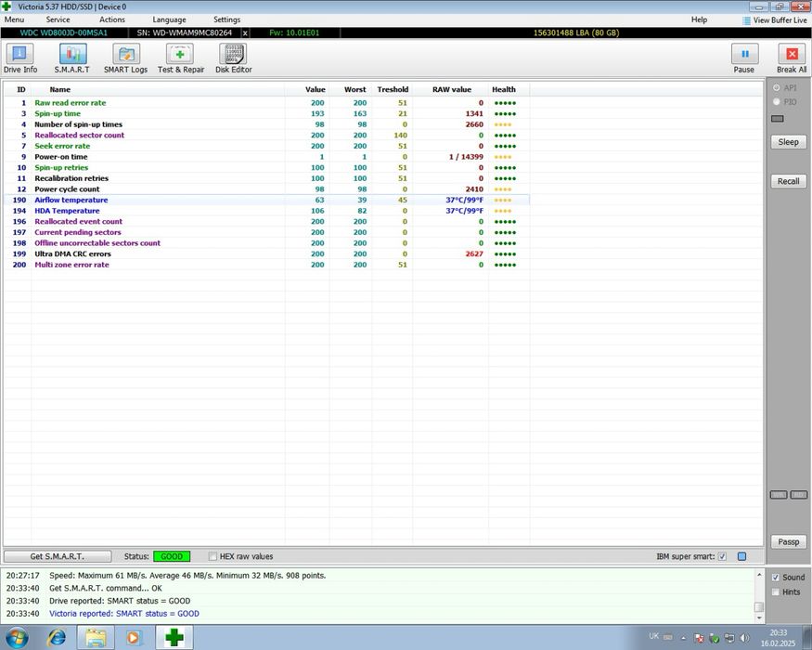
Task: Click the Sleep button
Action: pyautogui.click(x=788, y=142)
